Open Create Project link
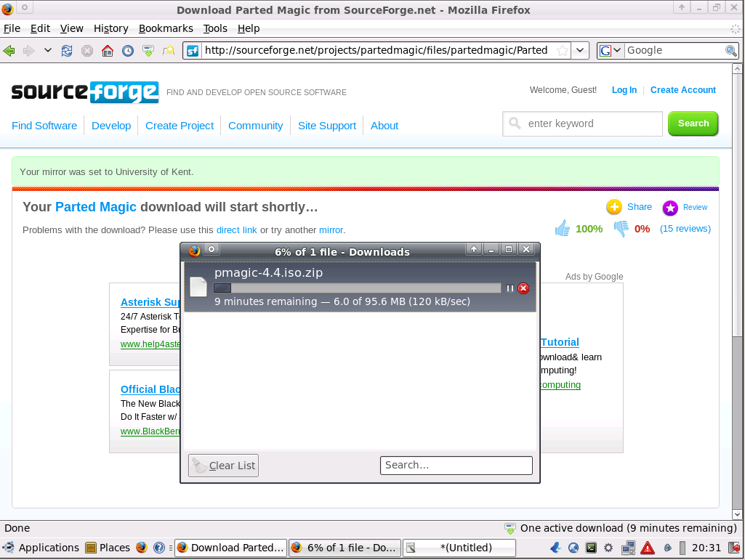The image size is (745, 560). point(180,126)
